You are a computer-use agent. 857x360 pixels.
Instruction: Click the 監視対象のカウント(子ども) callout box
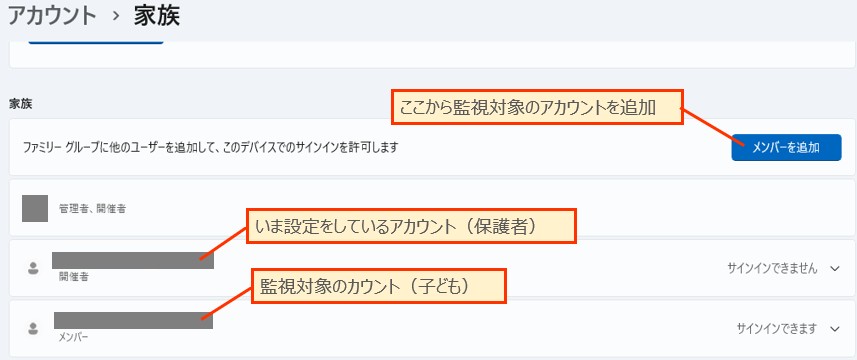(x=378, y=286)
